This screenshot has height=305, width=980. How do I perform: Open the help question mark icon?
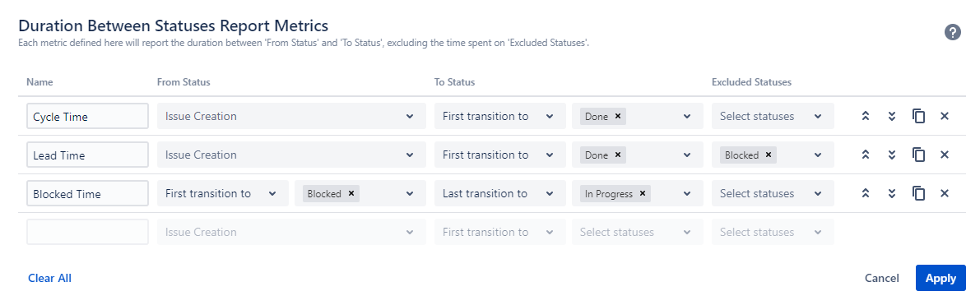(x=952, y=33)
